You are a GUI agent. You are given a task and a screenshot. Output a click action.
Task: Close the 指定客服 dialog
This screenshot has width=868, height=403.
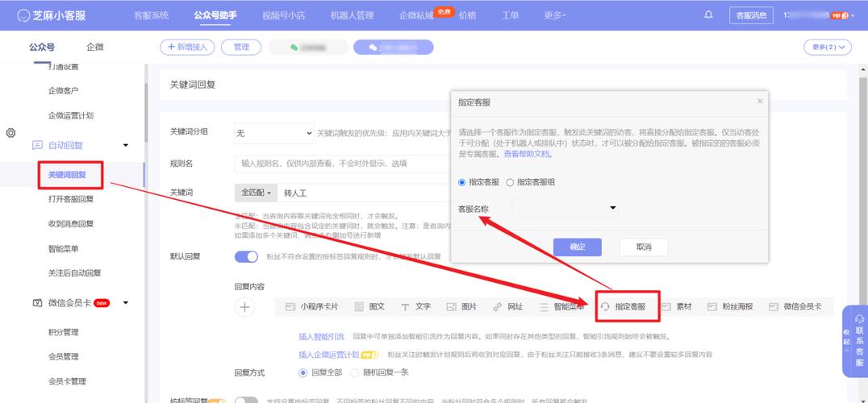coord(760,102)
